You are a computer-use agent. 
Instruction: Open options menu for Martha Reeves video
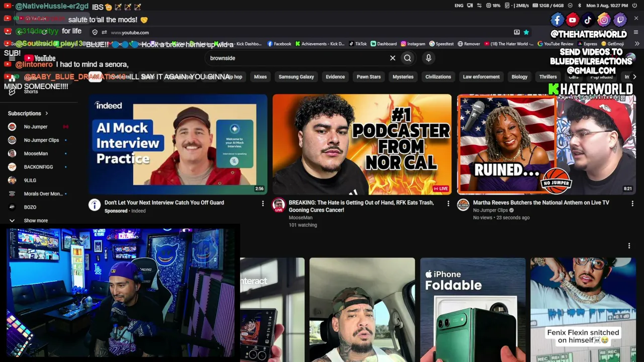click(x=632, y=204)
